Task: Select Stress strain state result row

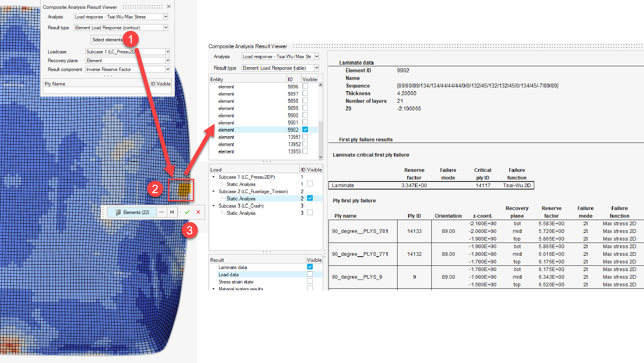Action: pyautogui.click(x=236, y=282)
